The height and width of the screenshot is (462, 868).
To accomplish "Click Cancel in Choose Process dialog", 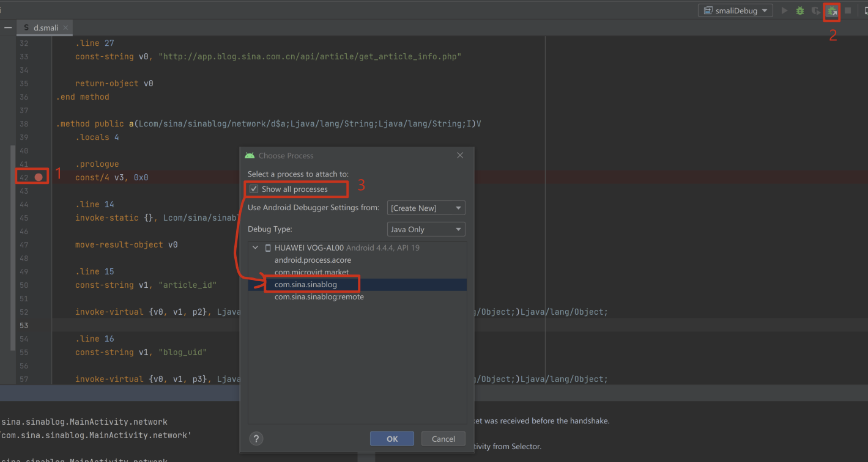I will pyautogui.click(x=443, y=439).
